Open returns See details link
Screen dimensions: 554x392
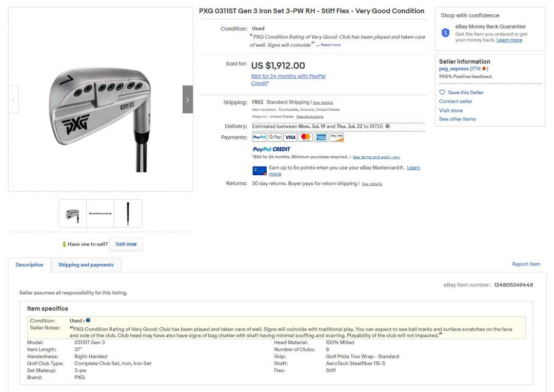coord(371,184)
